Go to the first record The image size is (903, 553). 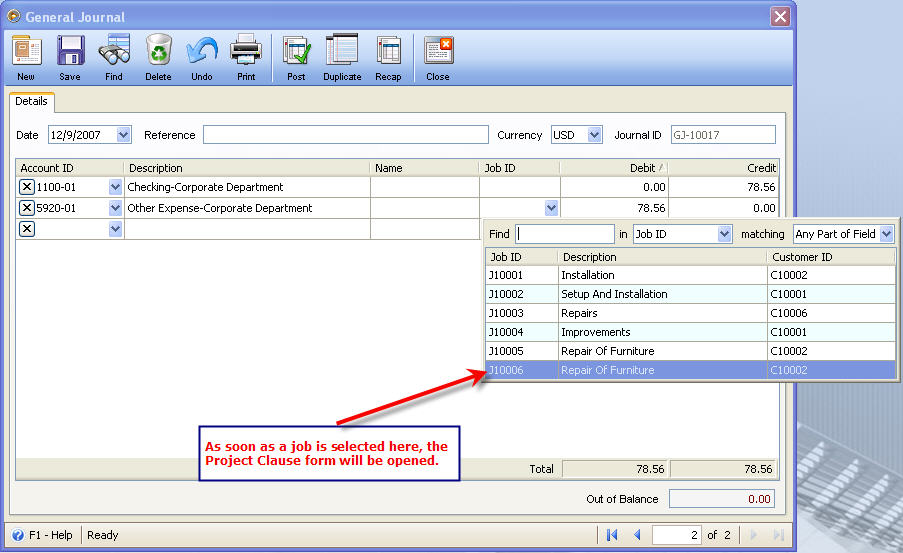click(x=612, y=535)
